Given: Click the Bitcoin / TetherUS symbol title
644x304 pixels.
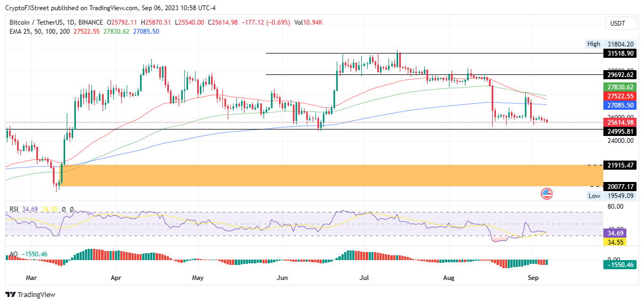Looking at the screenshot, I should coord(43,22).
